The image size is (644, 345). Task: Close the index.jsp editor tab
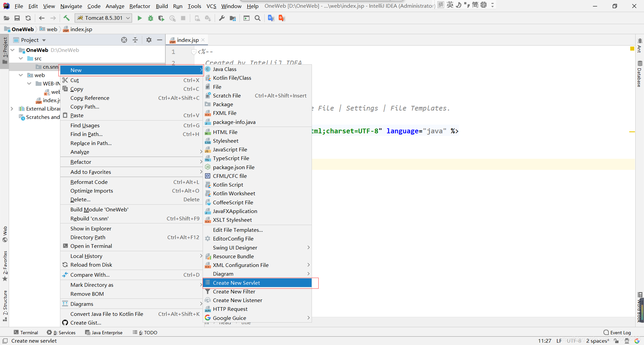pos(203,40)
